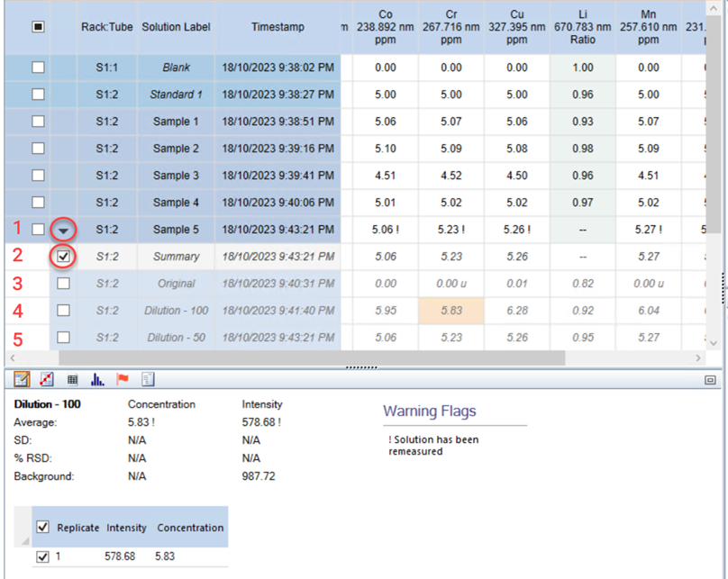This screenshot has width=728, height=579.
Task: Select the Sample 2 row checkbox
Action: coord(38,149)
